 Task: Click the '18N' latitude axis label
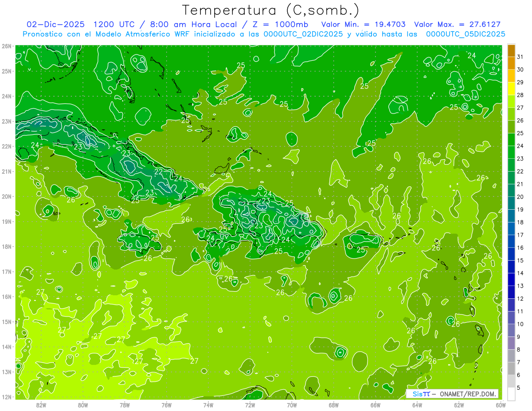(x=7, y=247)
